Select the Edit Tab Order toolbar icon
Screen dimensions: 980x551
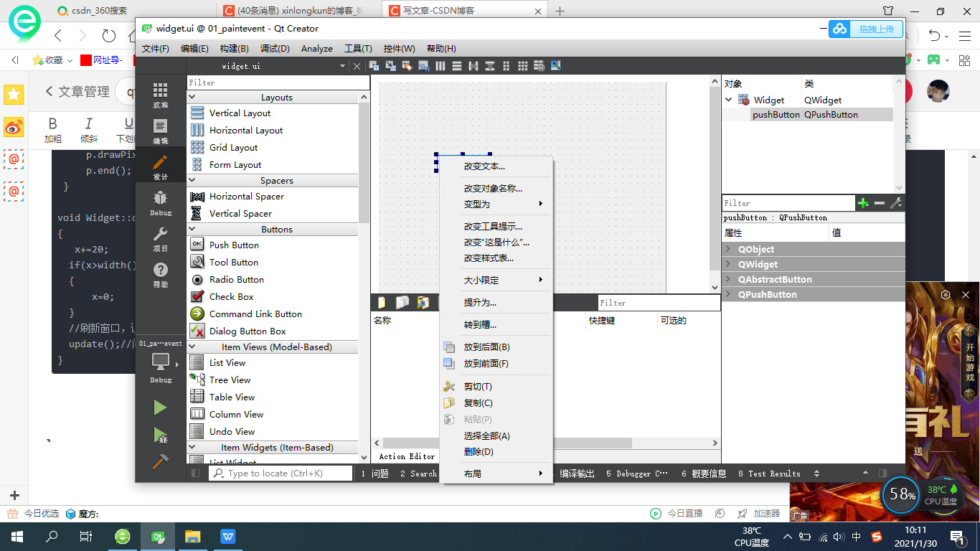(x=423, y=65)
